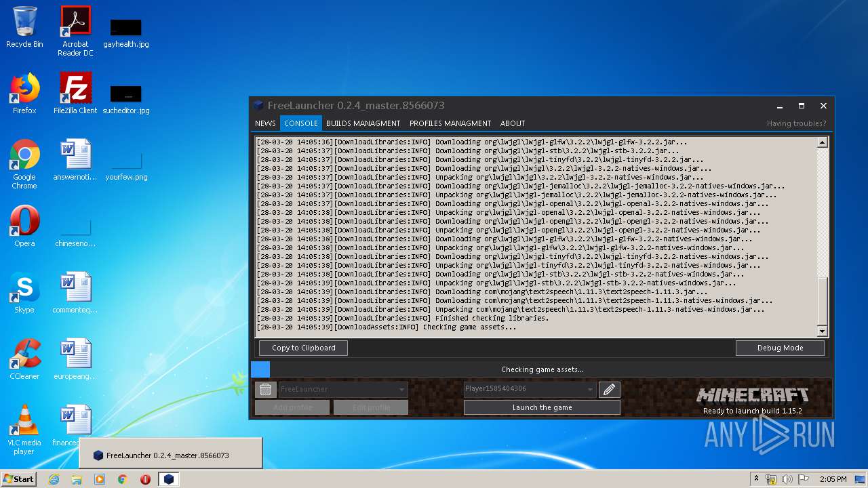Click the Opera icon in the taskbar
Viewport: 868px width, 488px height.
tap(145, 479)
